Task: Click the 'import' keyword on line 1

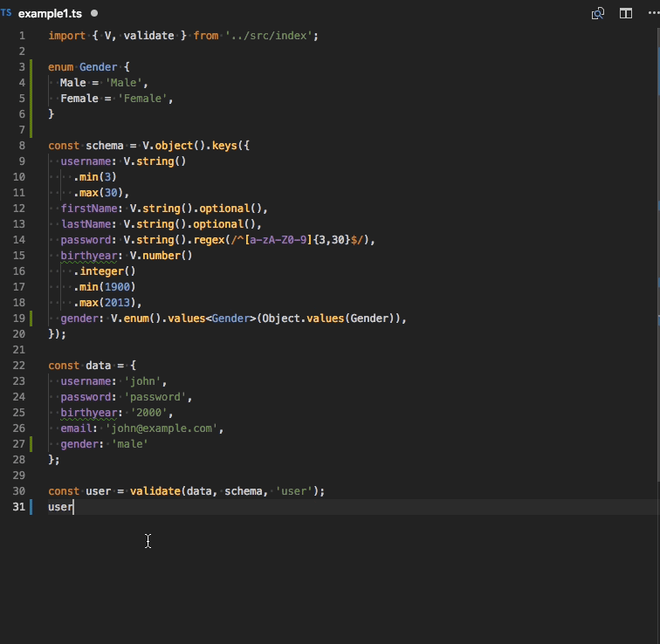Action: 66,36
